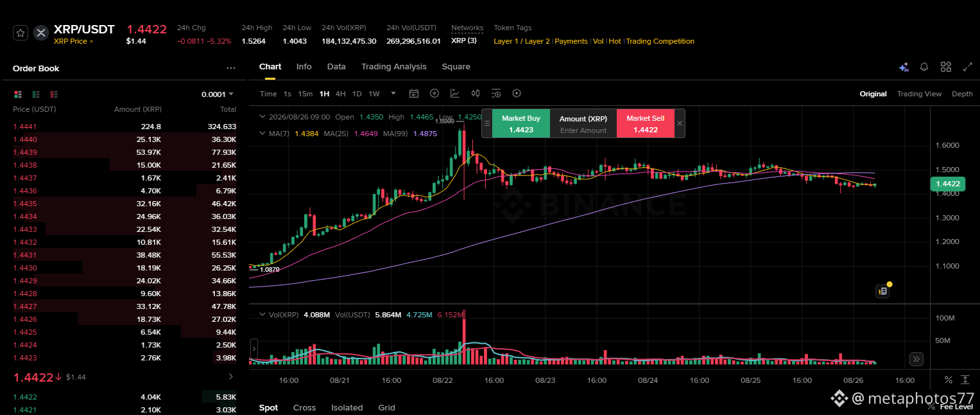Image resolution: width=980 pixels, height=415 pixels.
Task: Select the 1s time interval
Action: [288, 94]
